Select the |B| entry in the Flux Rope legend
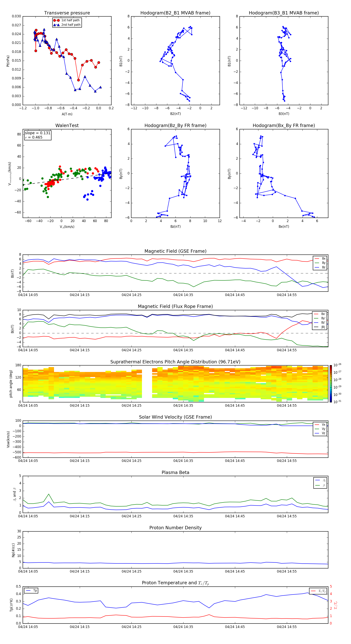 coord(320,327)
